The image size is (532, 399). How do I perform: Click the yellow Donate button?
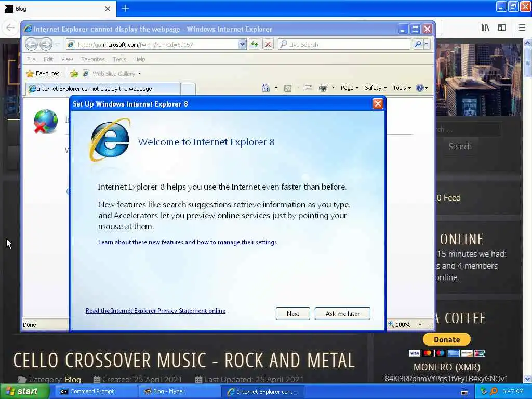(446, 339)
